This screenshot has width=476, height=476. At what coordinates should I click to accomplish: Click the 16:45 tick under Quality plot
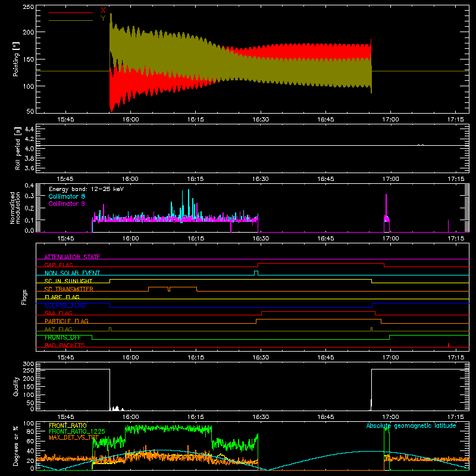pyautogui.click(x=325, y=417)
